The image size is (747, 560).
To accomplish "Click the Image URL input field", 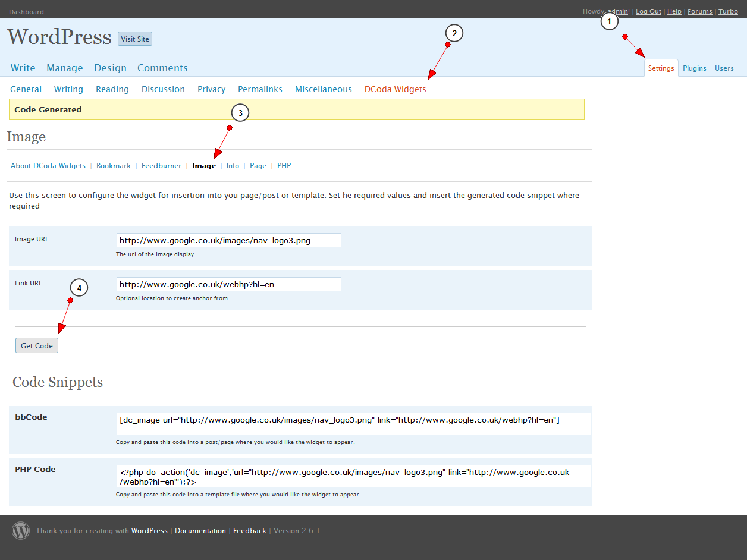I will tap(229, 240).
